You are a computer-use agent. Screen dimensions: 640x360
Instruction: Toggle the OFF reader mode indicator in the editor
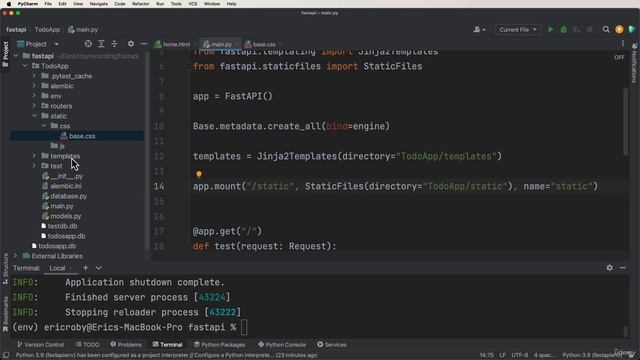619,58
